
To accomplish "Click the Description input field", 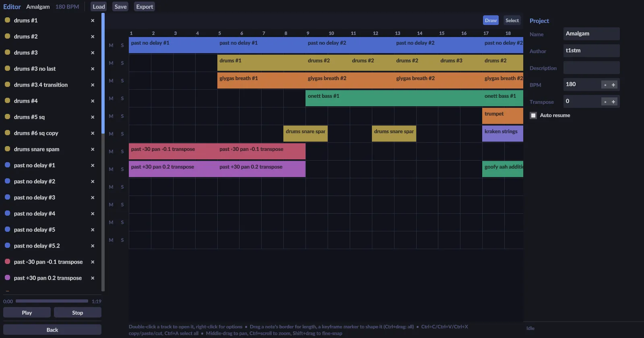I will (x=591, y=68).
